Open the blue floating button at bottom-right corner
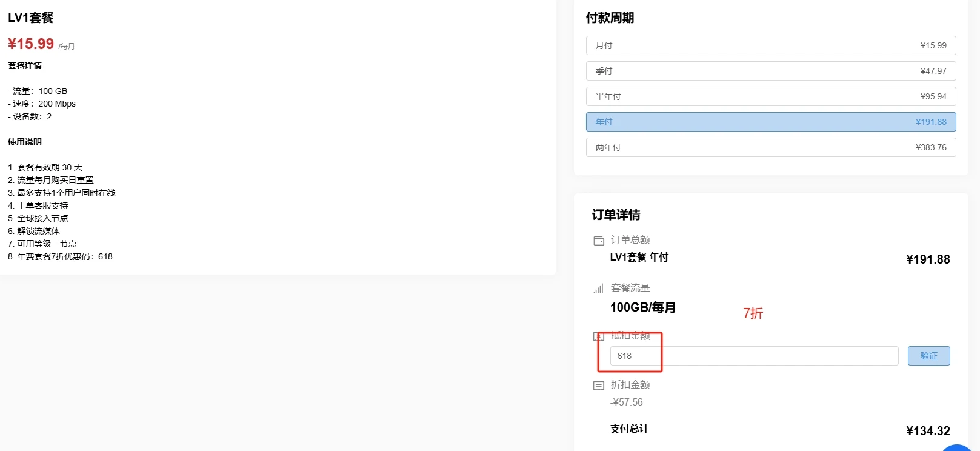The width and height of the screenshot is (980, 451). [x=958, y=447]
